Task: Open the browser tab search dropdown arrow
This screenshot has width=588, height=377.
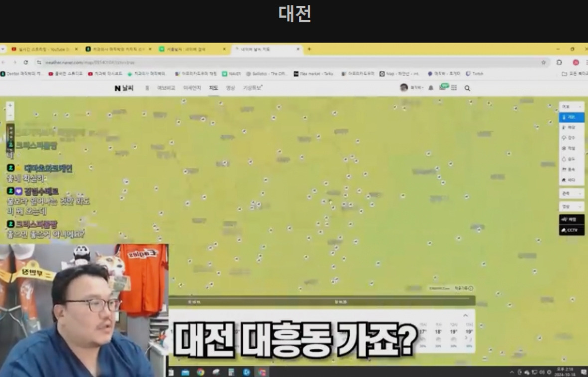Action: click(x=3, y=49)
